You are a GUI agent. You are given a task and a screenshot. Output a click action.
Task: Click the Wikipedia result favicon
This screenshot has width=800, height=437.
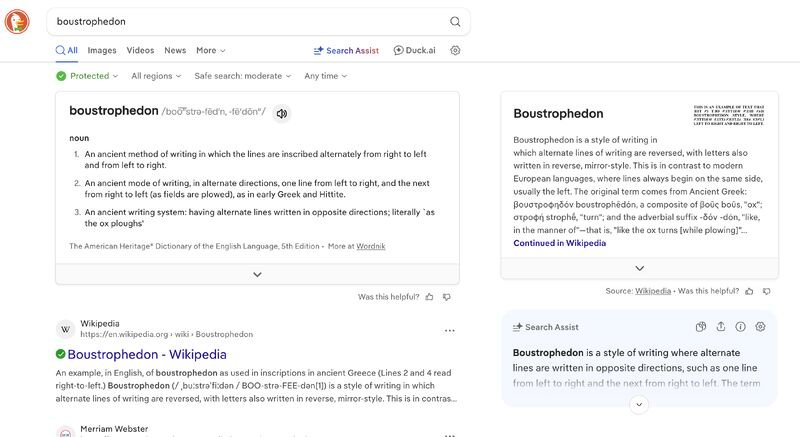click(65, 329)
